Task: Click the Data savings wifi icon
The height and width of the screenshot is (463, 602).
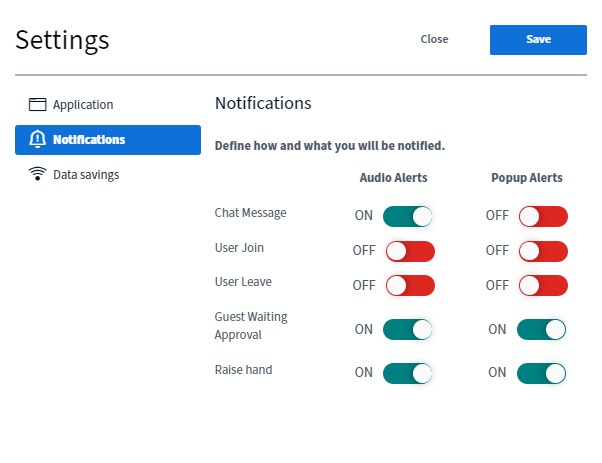Action: (38, 175)
